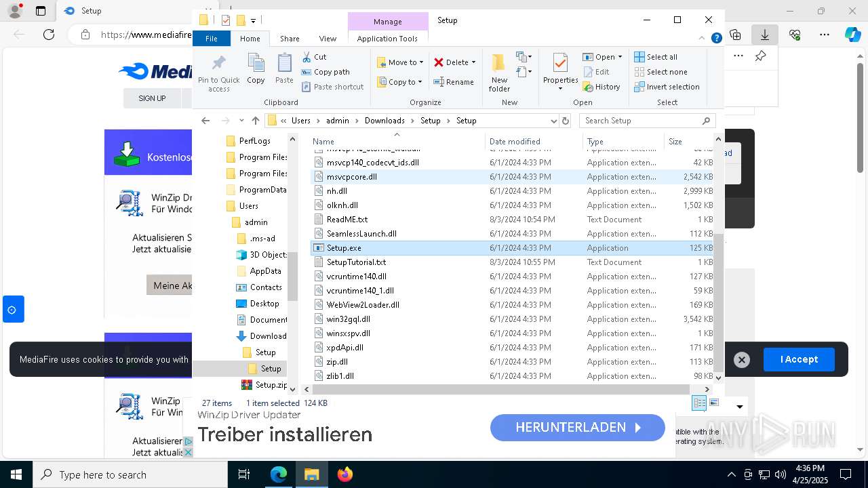Choose Paste shortcut in ribbon

(x=332, y=87)
